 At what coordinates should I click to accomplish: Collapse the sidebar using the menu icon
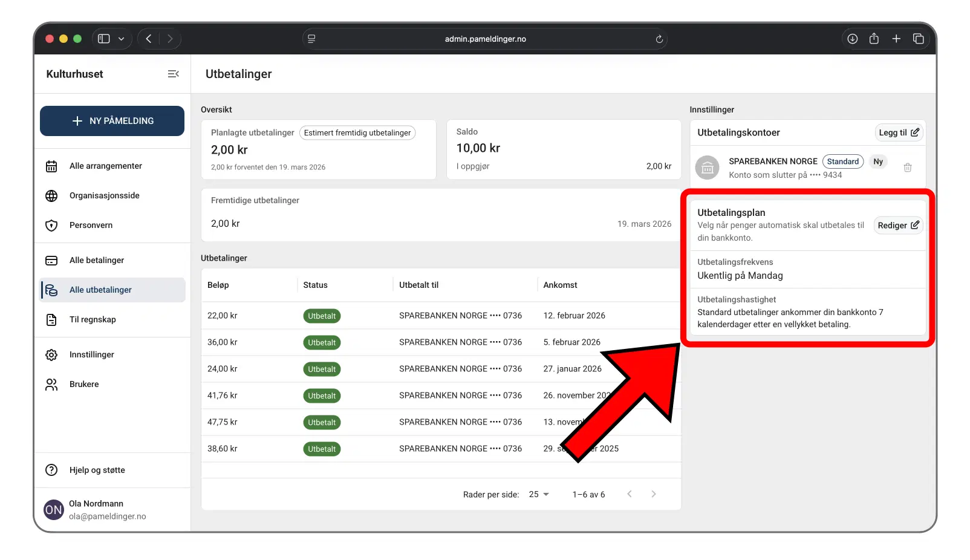[x=173, y=74]
